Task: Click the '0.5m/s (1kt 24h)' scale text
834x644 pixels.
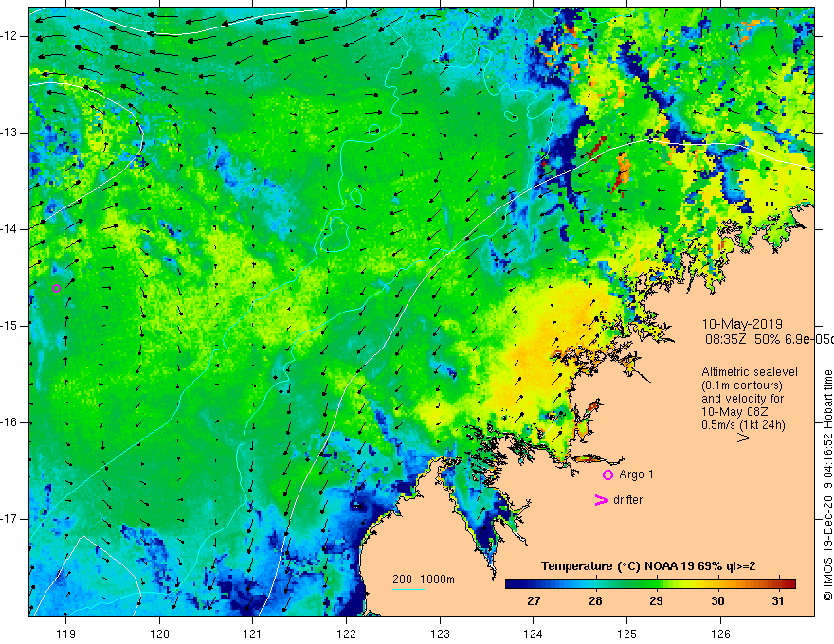Action: coord(743,425)
